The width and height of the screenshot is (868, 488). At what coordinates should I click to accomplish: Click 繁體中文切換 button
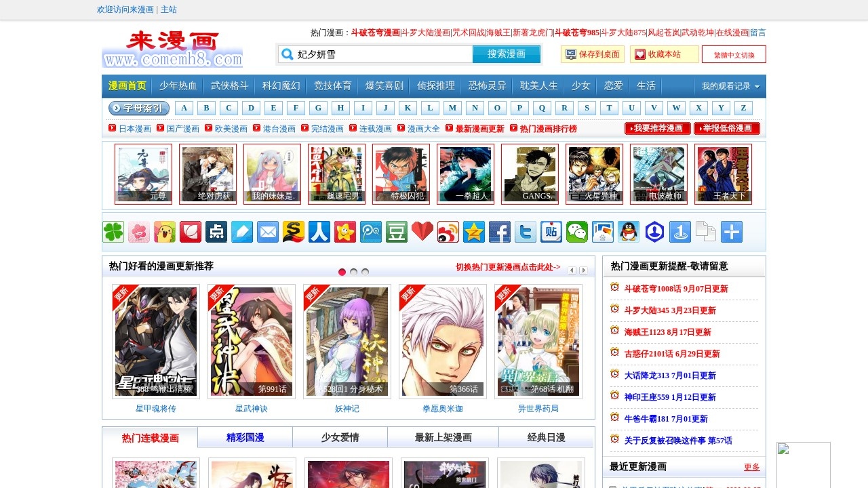pyautogui.click(x=734, y=54)
